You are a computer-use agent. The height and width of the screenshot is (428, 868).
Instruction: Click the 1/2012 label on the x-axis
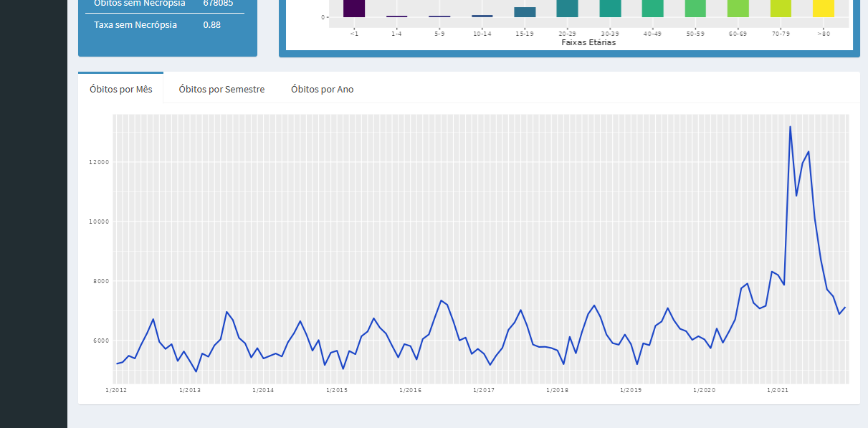click(116, 391)
